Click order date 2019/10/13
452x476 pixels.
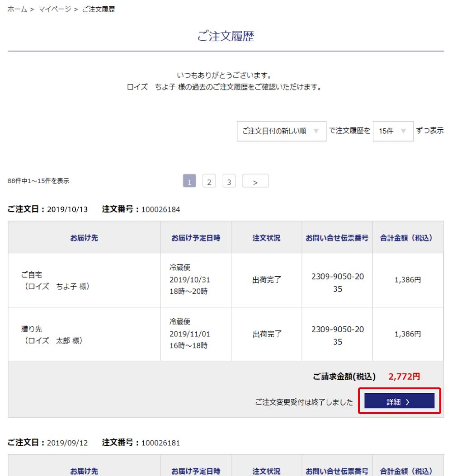pyautogui.click(x=67, y=209)
